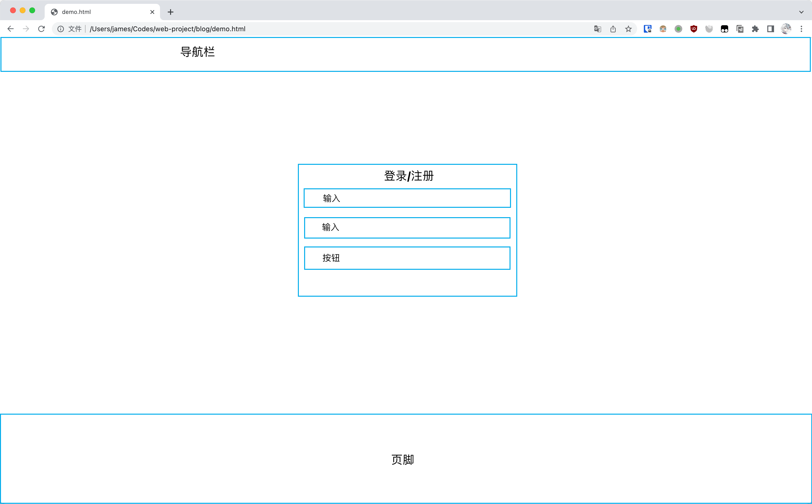
Task: Open the Chrome profile avatar
Action: (x=786, y=29)
